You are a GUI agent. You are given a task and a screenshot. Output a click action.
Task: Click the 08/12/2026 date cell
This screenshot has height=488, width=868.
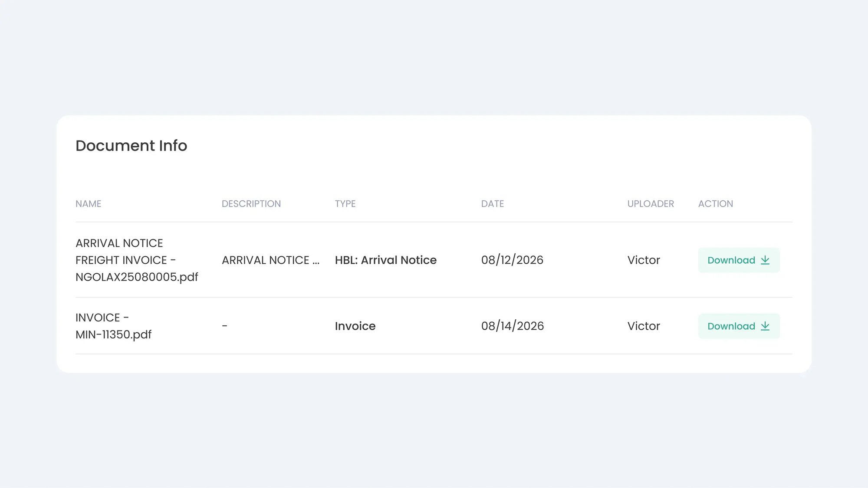pos(512,260)
